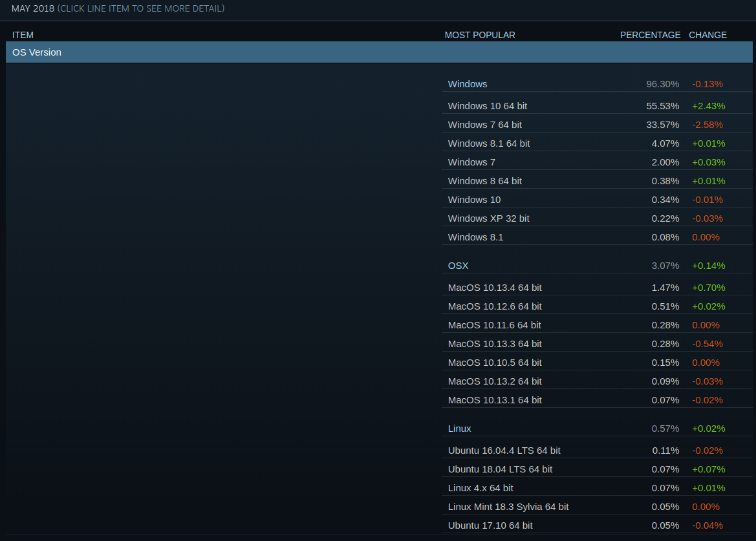Image resolution: width=756 pixels, height=541 pixels.
Task: Click the Linux category heading
Action: pyautogui.click(x=459, y=429)
